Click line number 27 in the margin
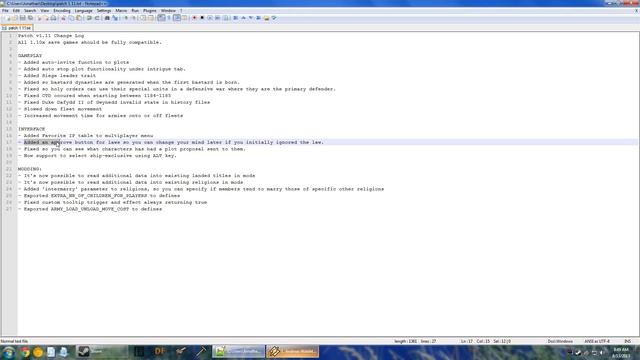The image size is (640, 360). tap(9, 209)
